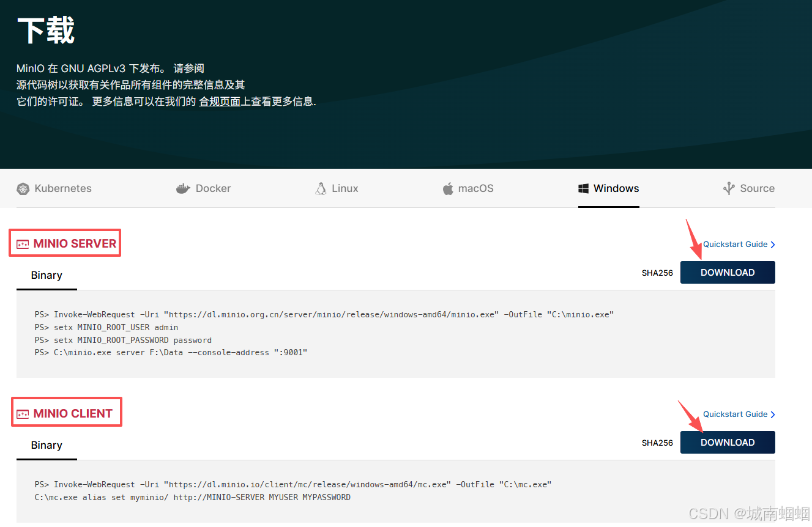This screenshot has width=812, height=527.
Task: Click the icon beside MINIO SERVER heading
Action: pos(23,244)
